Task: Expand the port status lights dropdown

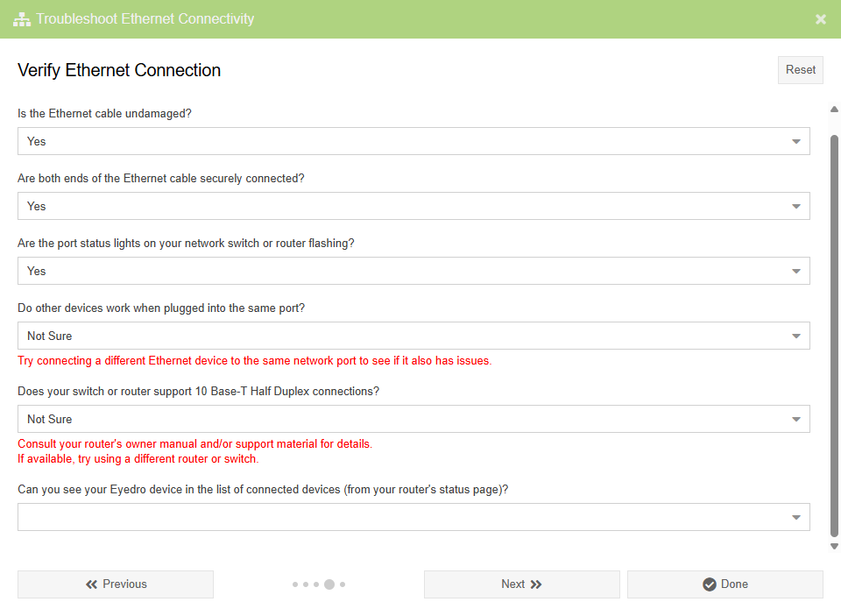Action: coord(413,271)
